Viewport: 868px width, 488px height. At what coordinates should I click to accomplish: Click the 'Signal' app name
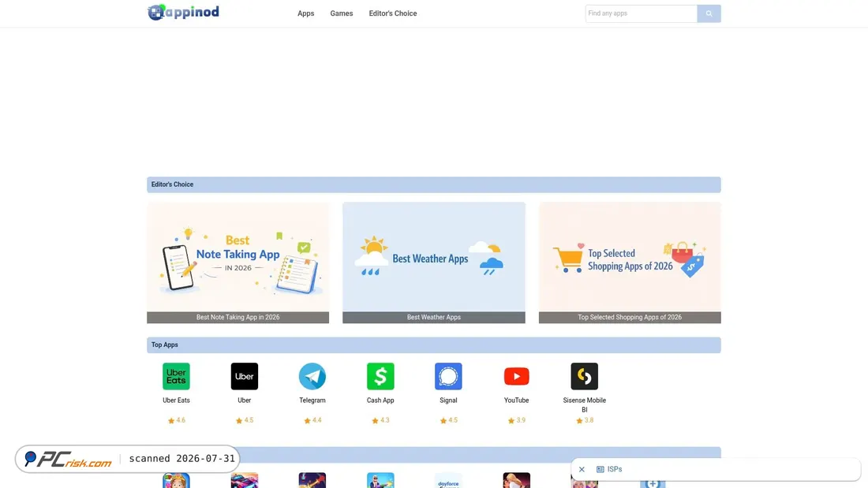click(x=448, y=400)
